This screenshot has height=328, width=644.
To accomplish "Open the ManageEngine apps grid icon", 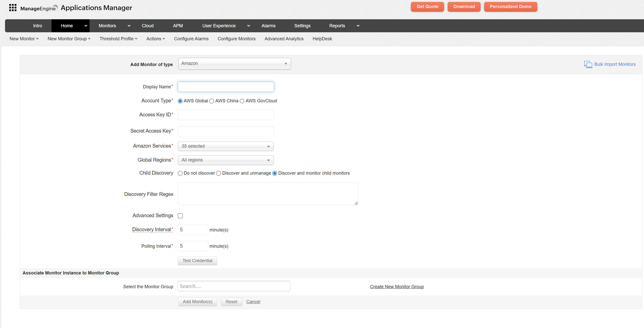I will click(x=13, y=8).
